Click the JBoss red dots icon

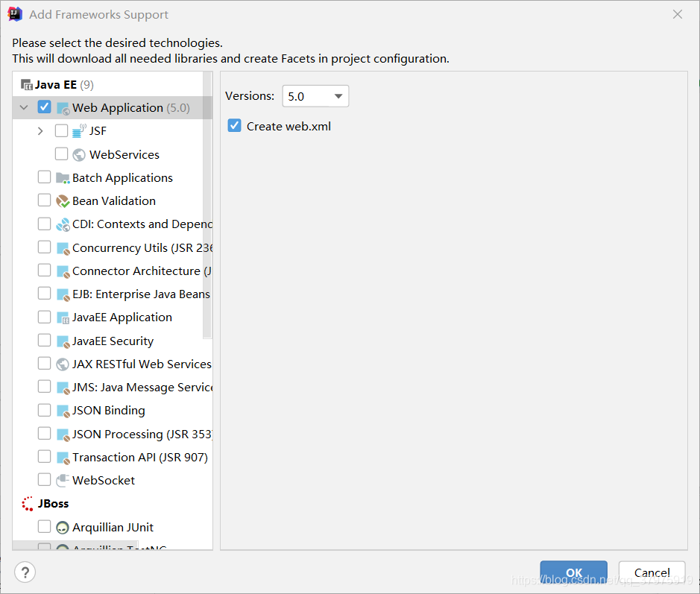click(x=28, y=504)
